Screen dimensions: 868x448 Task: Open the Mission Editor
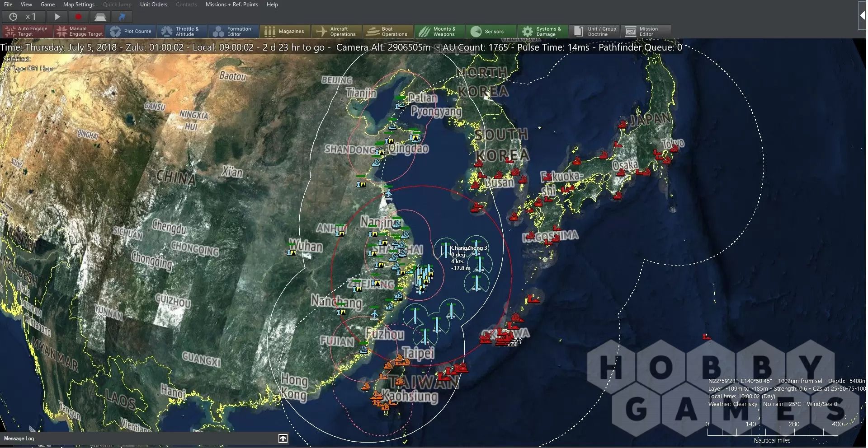tap(646, 31)
